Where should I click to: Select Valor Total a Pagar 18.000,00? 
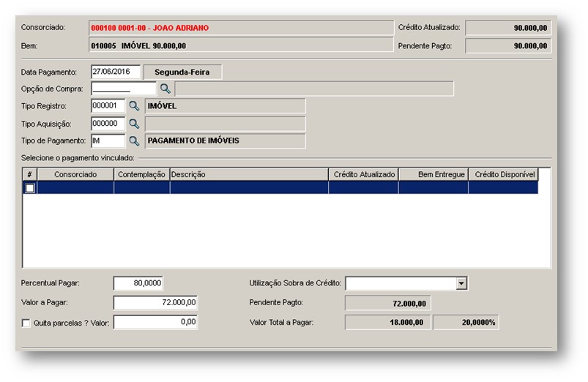coord(388,323)
